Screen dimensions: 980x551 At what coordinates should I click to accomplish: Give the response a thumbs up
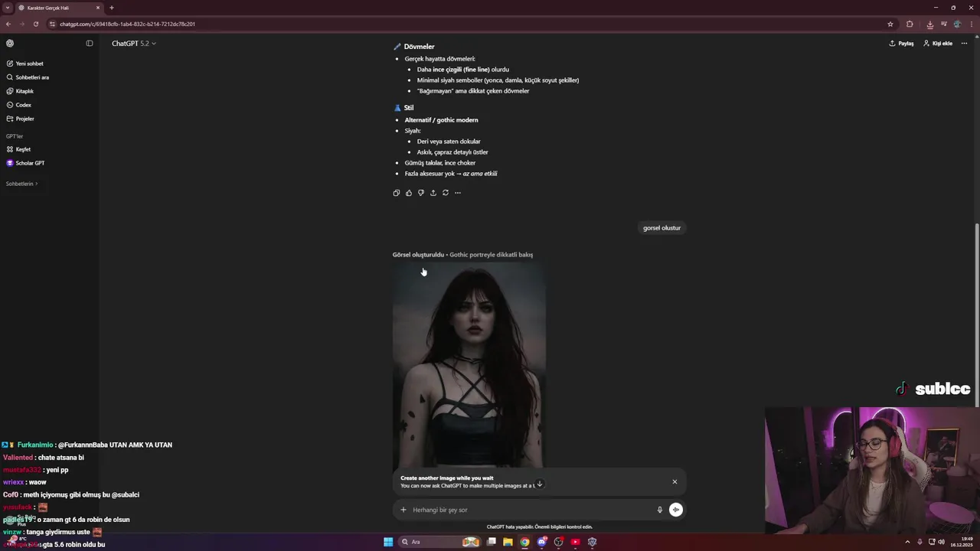point(409,193)
